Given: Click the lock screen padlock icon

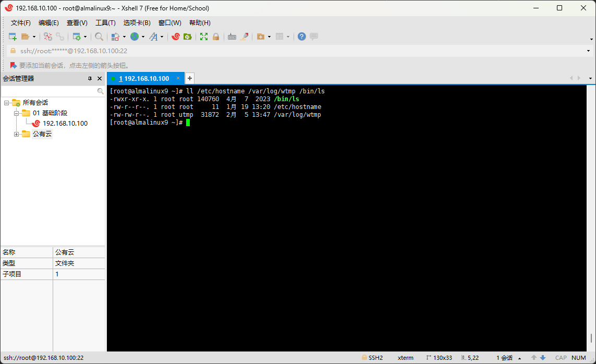Looking at the screenshot, I should click(x=216, y=37).
